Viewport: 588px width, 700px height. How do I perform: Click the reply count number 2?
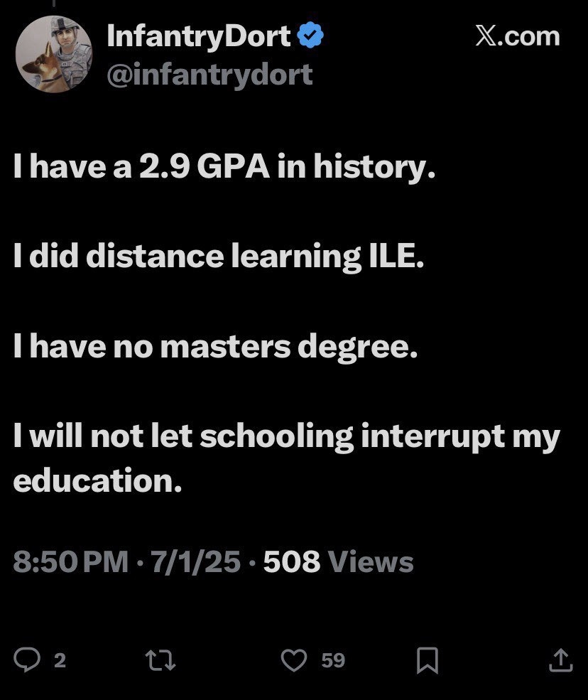pos(60,661)
